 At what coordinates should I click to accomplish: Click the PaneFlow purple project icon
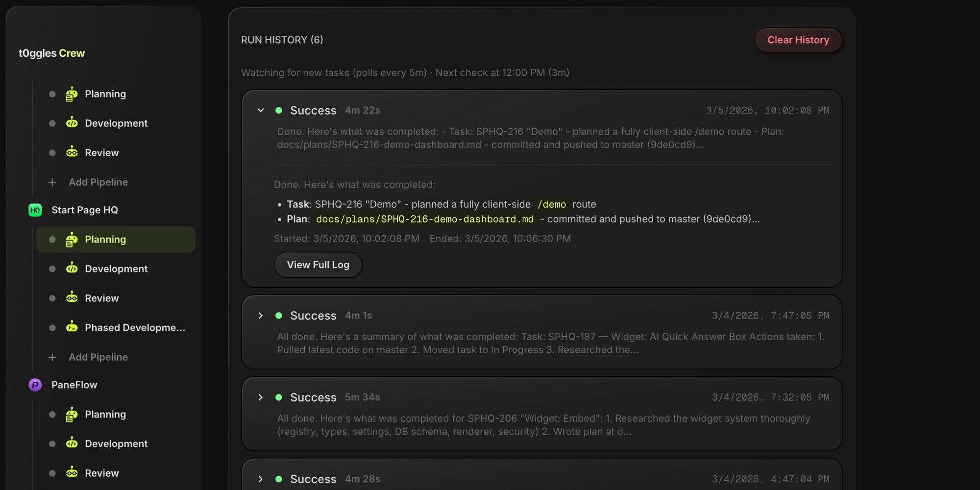35,385
